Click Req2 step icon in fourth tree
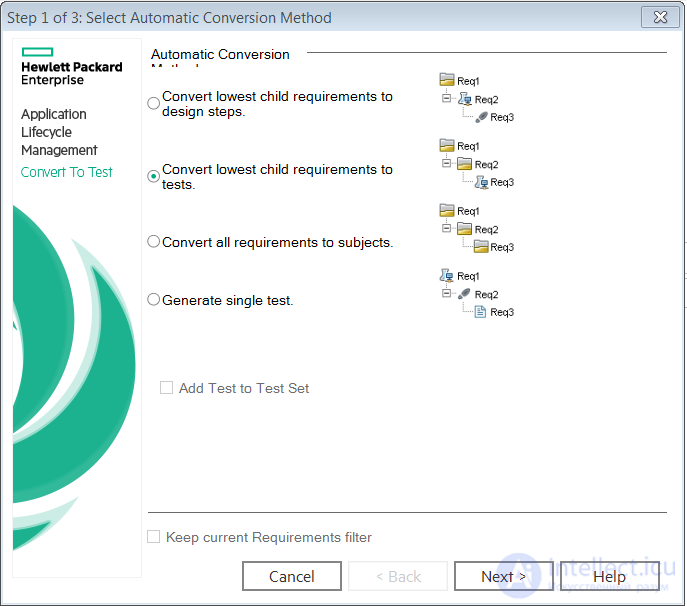This screenshot has height=606, width=687. click(464, 294)
